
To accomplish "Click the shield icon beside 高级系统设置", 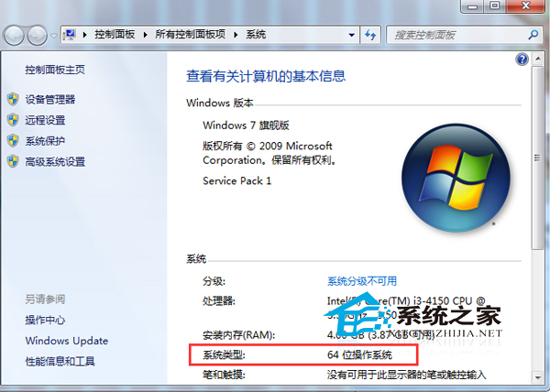I will 13,161.
